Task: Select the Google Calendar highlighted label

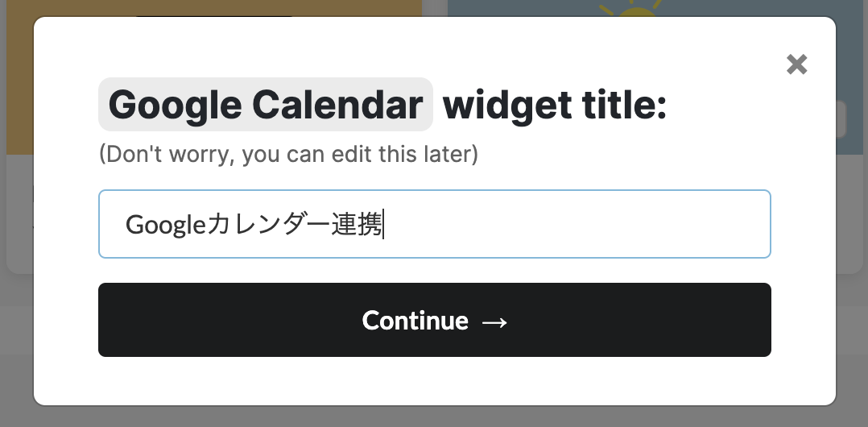Action: pos(266,105)
